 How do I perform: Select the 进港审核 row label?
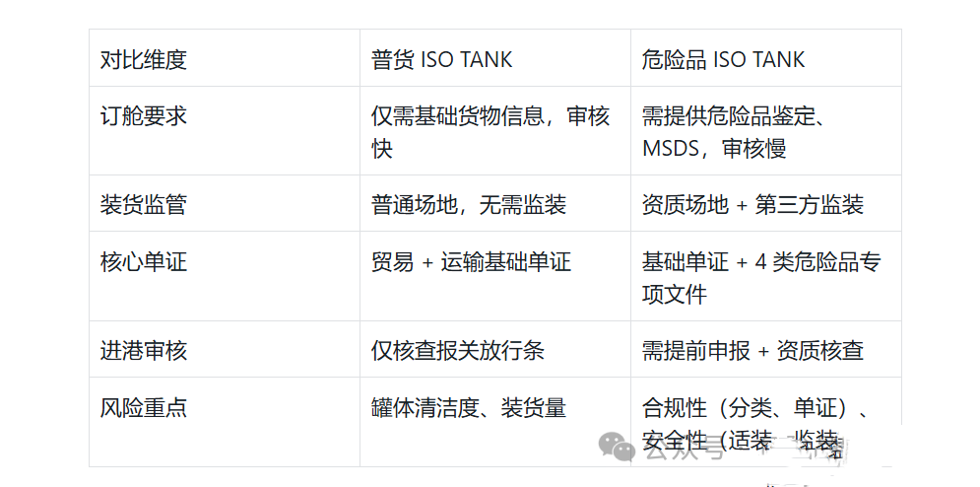(144, 350)
